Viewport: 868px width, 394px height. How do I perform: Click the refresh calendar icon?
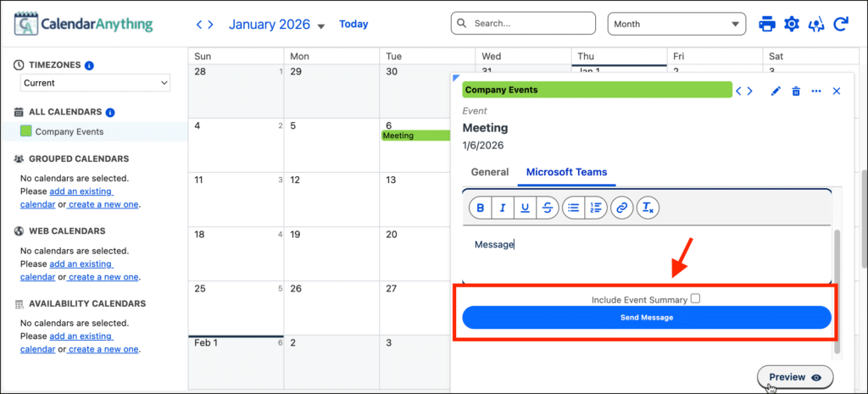pyautogui.click(x=841, y=24)
